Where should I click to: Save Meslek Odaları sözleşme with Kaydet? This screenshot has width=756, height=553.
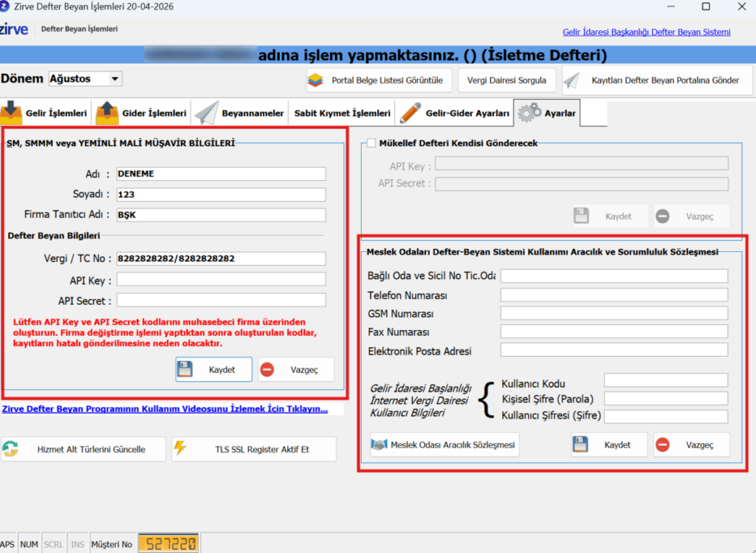point(609,444)
